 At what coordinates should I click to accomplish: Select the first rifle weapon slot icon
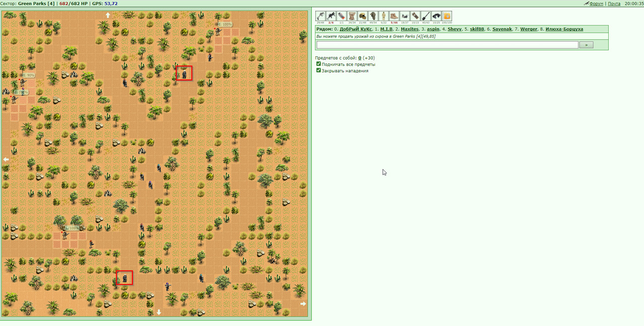[320, 16]
